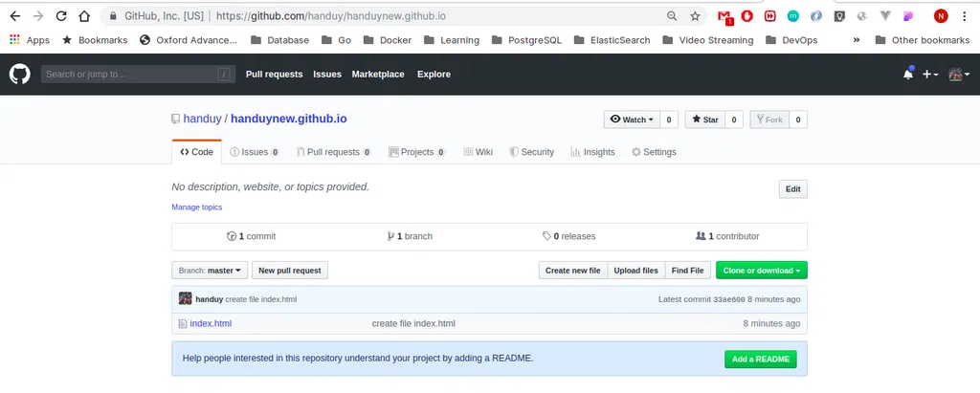This screenshot has height=393, width=980.
Task: Open the Oxford Advance... bookmark
Action: coord(189,40)
